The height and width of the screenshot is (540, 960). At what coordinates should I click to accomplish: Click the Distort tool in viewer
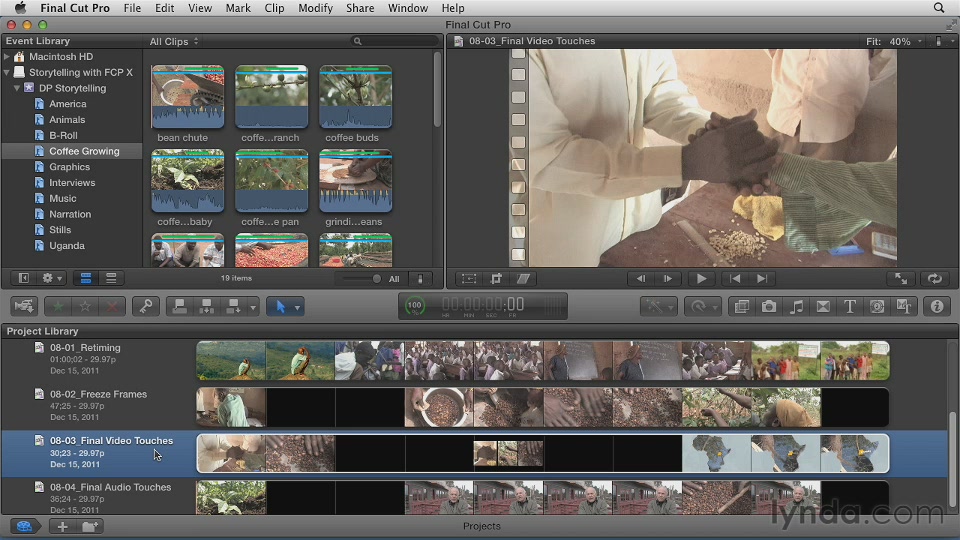tap(523, 279)
